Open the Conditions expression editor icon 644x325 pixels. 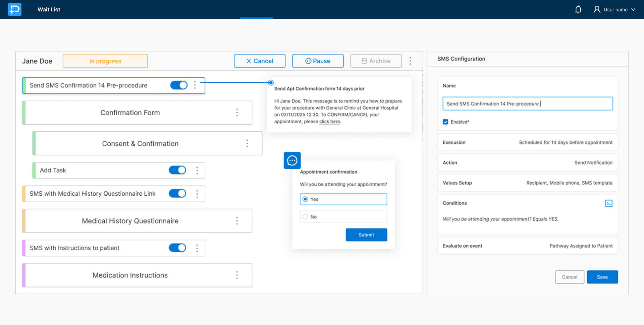tap(608, 203)
